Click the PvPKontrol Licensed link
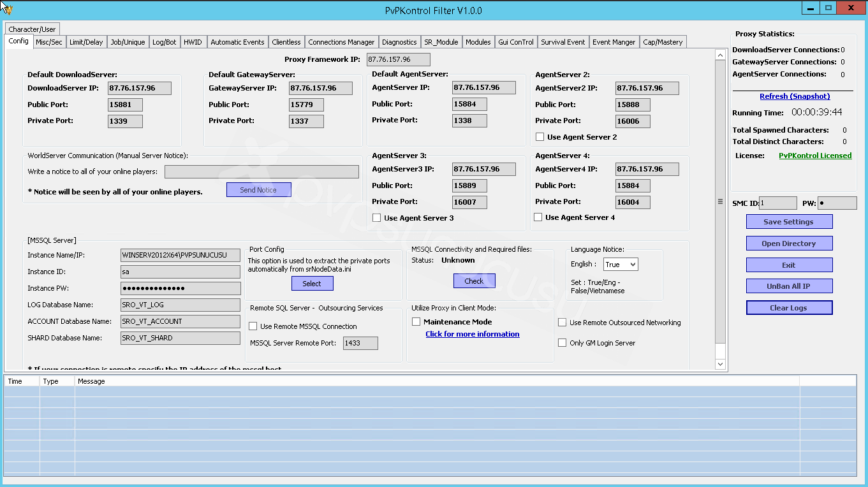The image size is (868, 487). [x=815, y=156]
